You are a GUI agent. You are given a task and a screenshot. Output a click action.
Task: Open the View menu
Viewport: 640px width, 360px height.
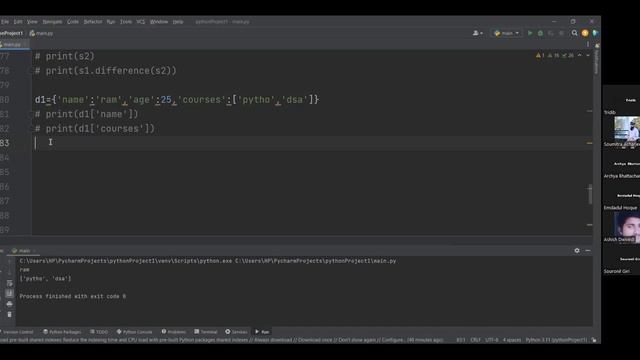coord(32,22)
